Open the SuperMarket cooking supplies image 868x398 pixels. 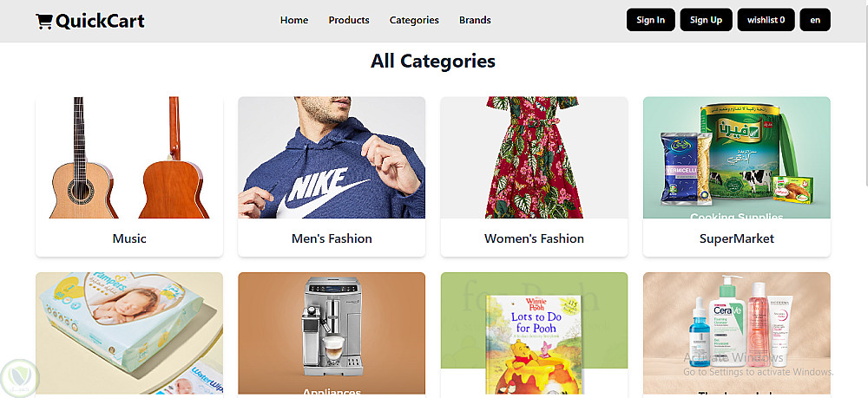736,157
